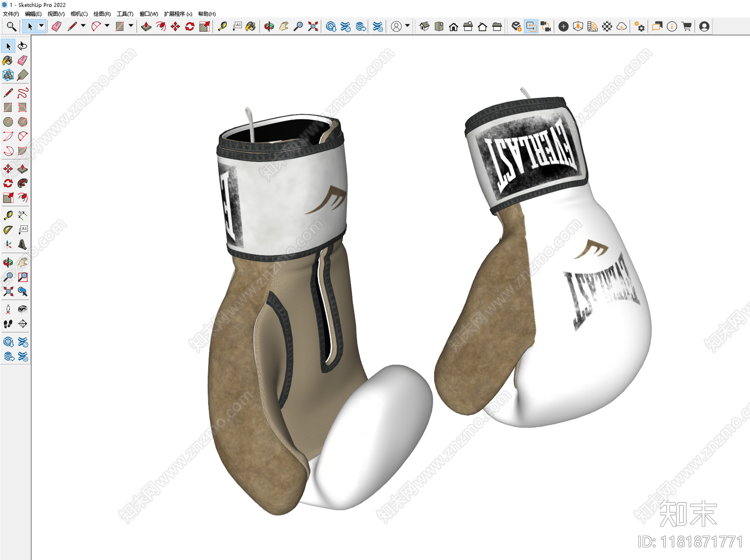
Task: Select the Lasso Select tool
Action: point(22,46)
